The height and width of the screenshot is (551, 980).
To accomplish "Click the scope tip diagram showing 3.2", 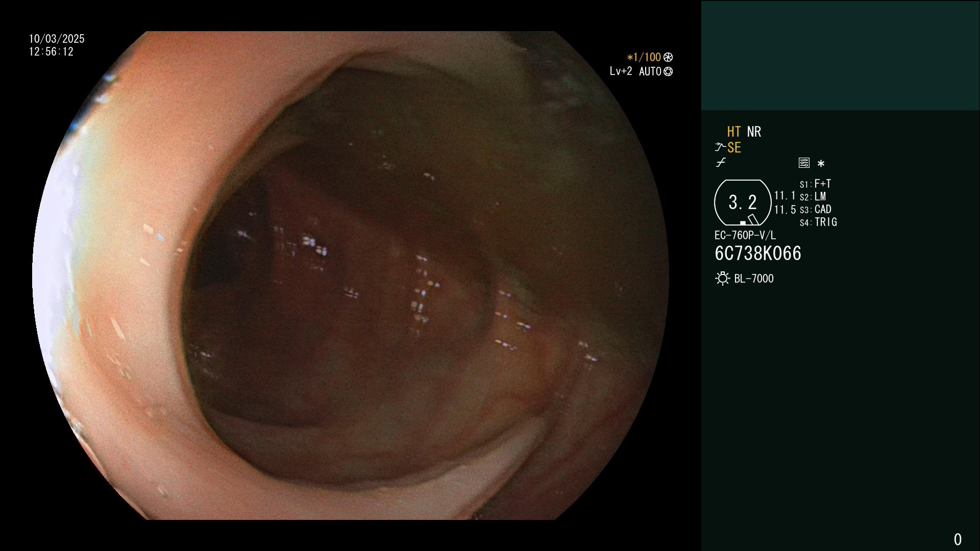I will (743, 203).
